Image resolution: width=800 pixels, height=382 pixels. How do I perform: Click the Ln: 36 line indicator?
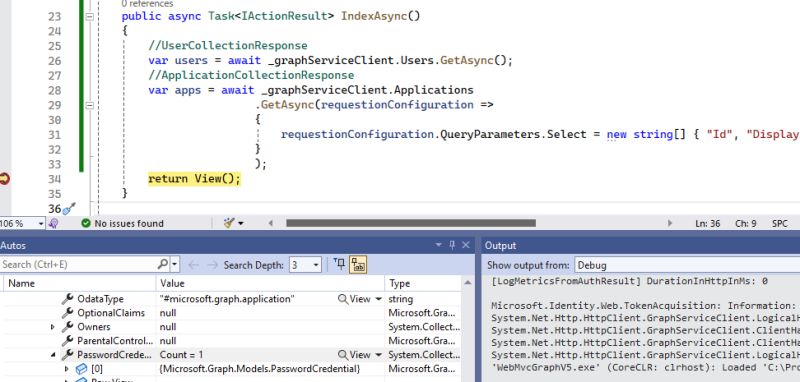point(708,223)
